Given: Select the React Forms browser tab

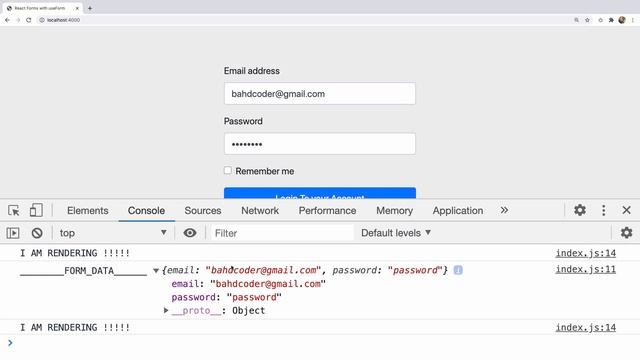Looking at the screenshot, I should click(x=41, y=8).
